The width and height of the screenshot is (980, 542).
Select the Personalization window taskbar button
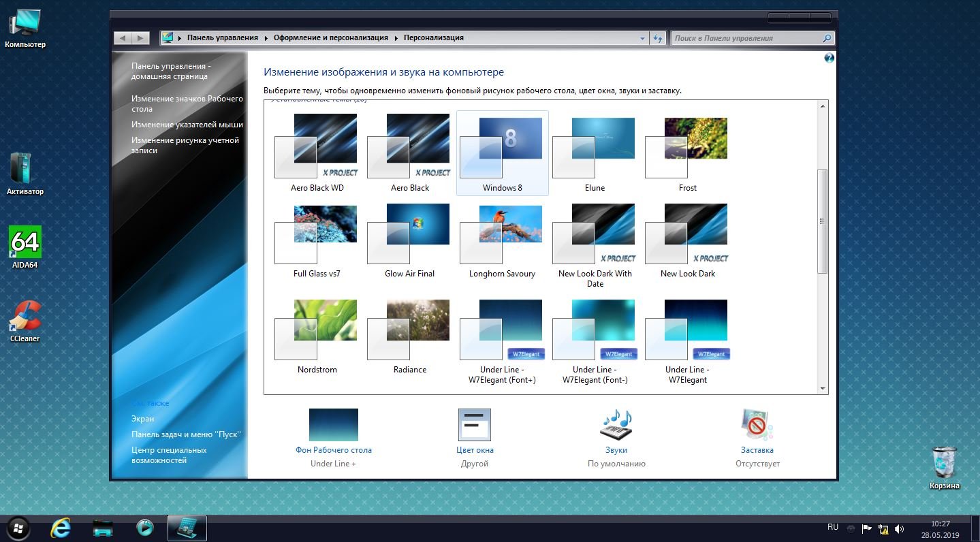(x=187, y=528)
